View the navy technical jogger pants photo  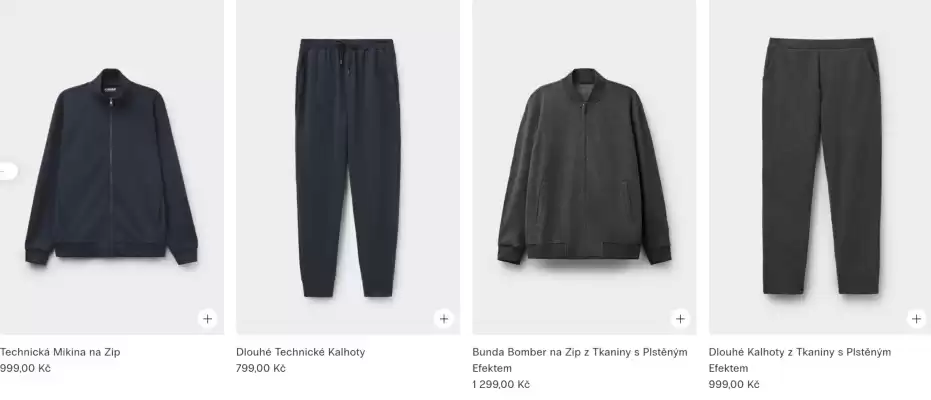pos(348,167)
